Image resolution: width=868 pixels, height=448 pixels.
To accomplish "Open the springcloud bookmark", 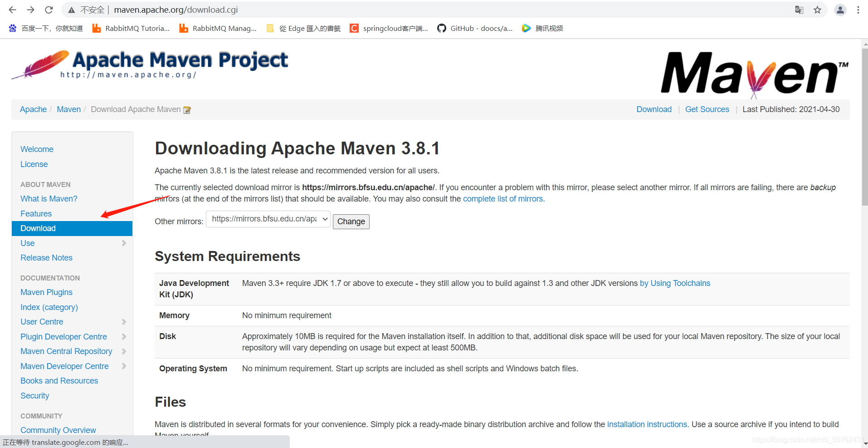I will click(389, 28).
